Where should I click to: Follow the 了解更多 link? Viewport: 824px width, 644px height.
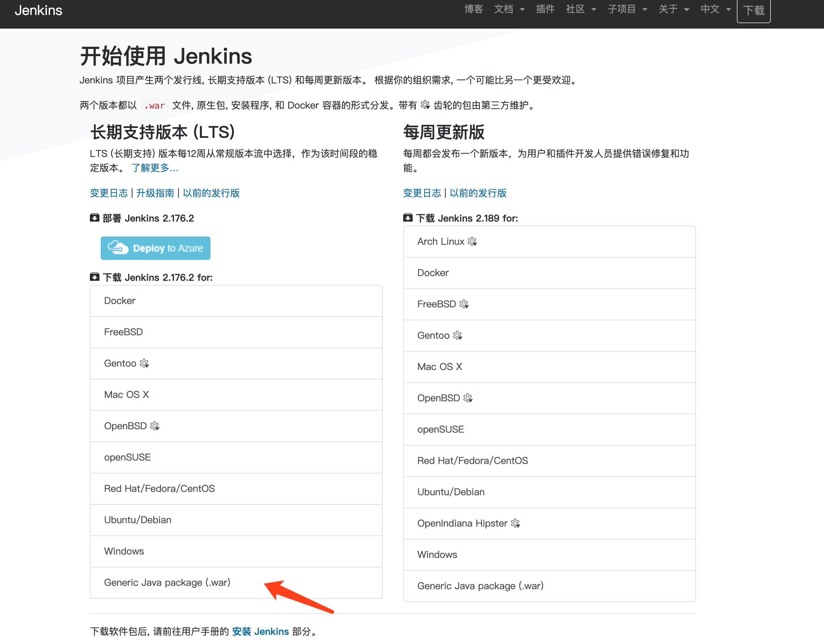(155, 167)
